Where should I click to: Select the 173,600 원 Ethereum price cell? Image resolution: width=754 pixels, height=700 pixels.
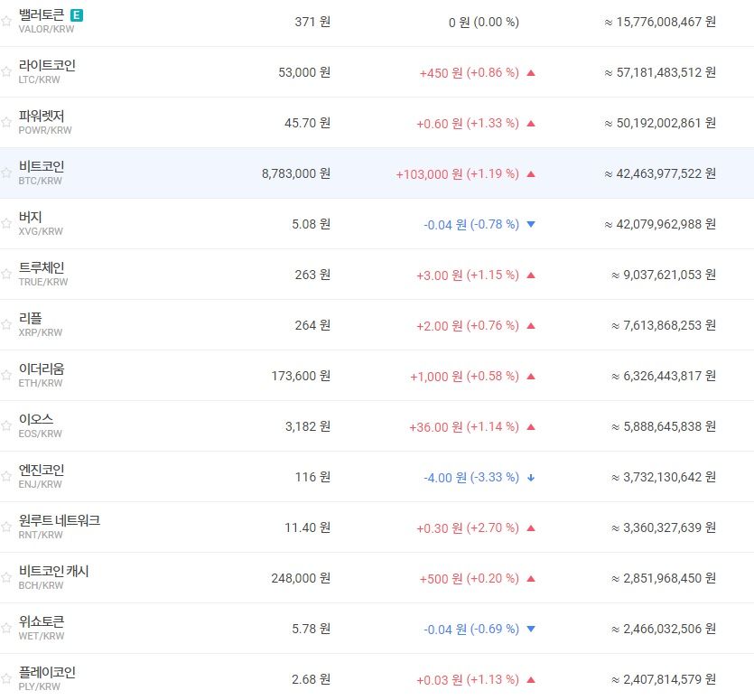coord(301,376)
